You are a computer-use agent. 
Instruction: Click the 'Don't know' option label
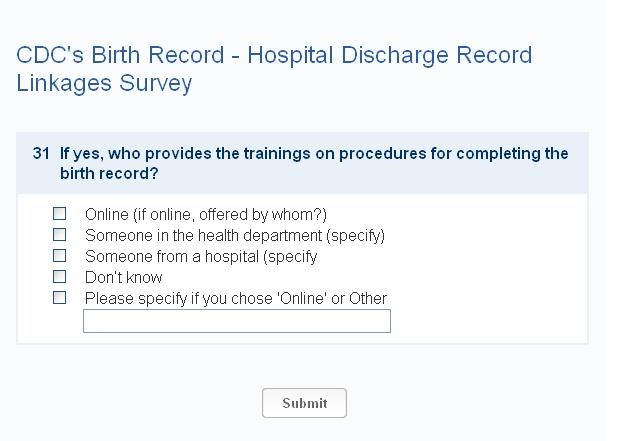click(x=123, y=278)
